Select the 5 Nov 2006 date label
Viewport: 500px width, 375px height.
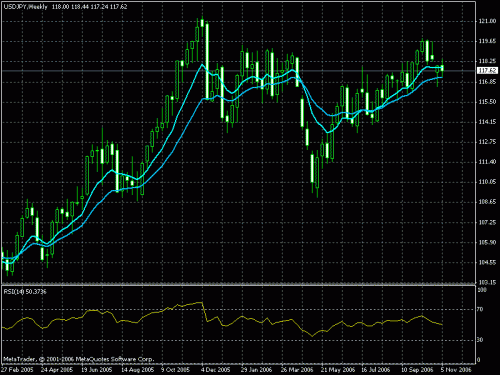pos(457,370)
